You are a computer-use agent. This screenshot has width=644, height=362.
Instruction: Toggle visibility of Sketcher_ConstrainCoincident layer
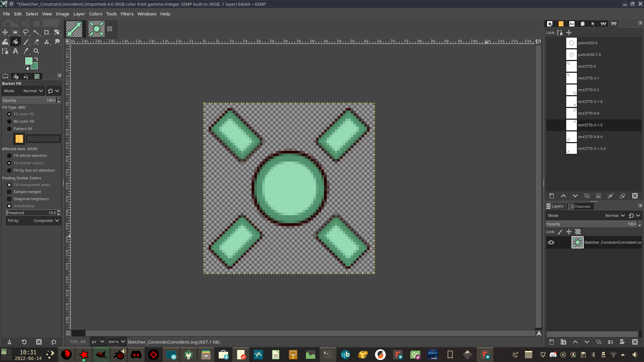pos(551,242)
